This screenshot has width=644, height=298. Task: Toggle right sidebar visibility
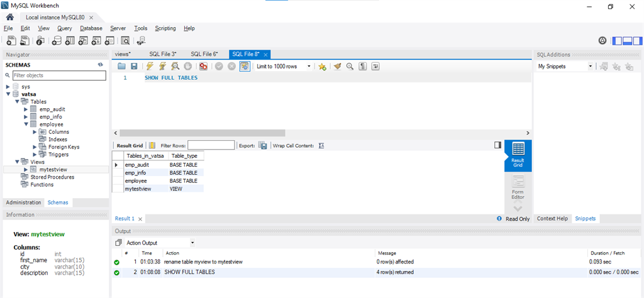pos(638,41)
